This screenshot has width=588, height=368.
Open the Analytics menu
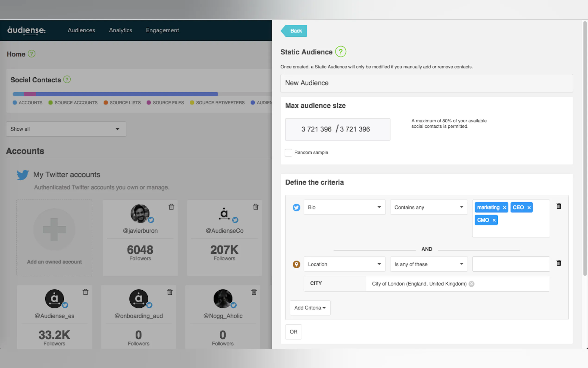(120, 30)
